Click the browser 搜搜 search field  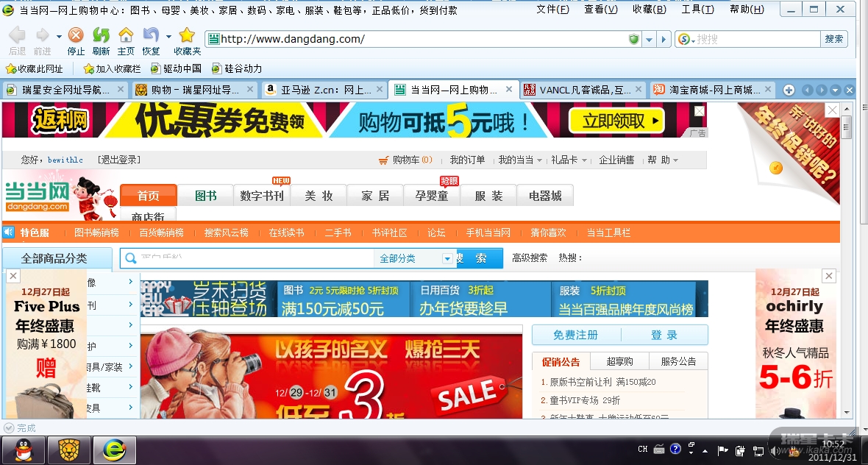[x=756, y=39]
